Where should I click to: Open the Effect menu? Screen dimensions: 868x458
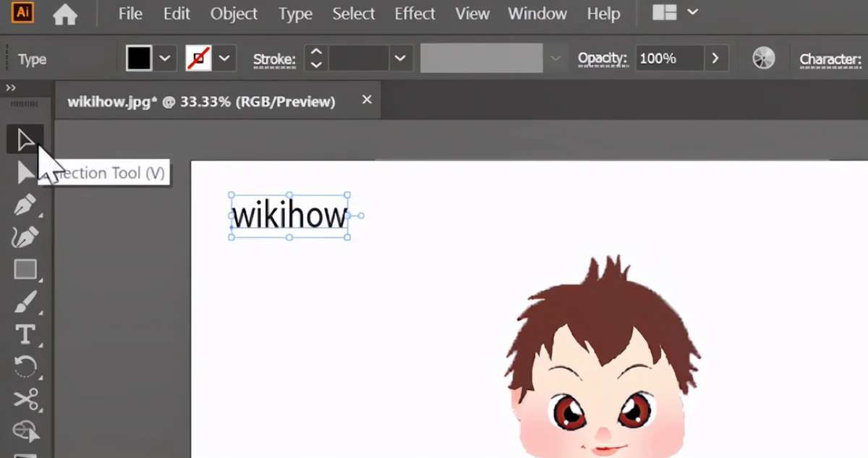[x=415, y=14]
